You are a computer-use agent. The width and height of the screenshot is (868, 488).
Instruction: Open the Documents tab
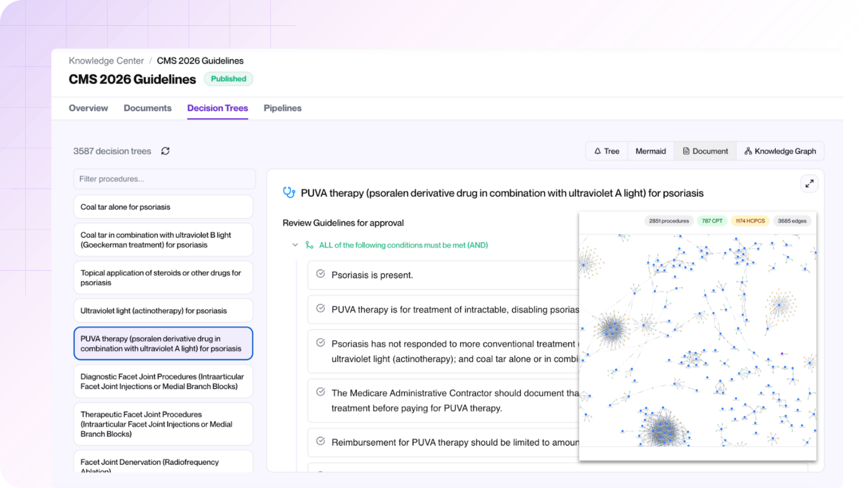(x=147, y=108)
